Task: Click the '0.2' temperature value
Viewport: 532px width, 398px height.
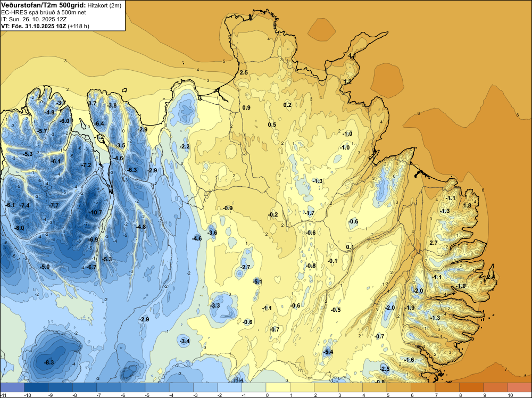Action: [x=287, y=105]
